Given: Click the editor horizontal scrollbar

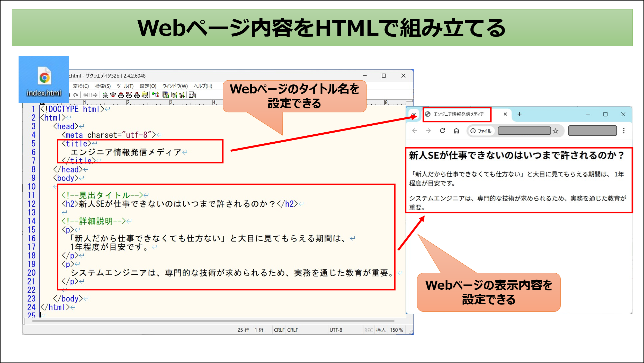Looking at the screenshot, I should [x=213, y=321].
